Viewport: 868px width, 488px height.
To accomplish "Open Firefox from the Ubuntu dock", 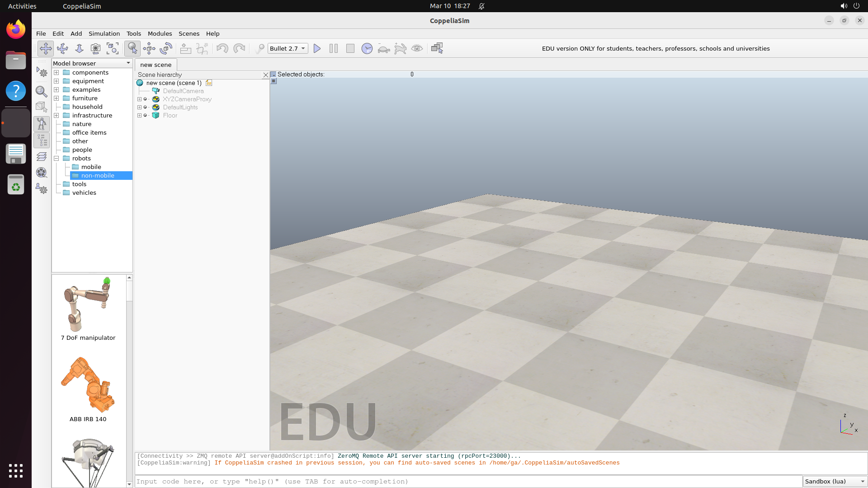I will tap(16, 30).
